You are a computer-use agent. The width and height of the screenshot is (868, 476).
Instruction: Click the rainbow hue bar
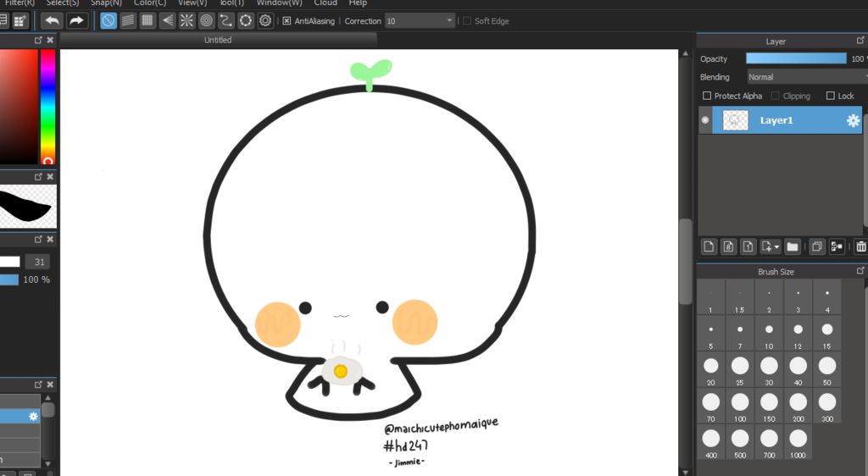(x=47, y=107)
